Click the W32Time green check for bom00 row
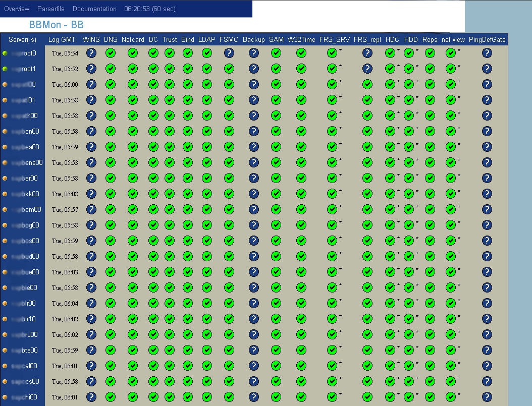532x406 pixels. [x=301, y=209]
